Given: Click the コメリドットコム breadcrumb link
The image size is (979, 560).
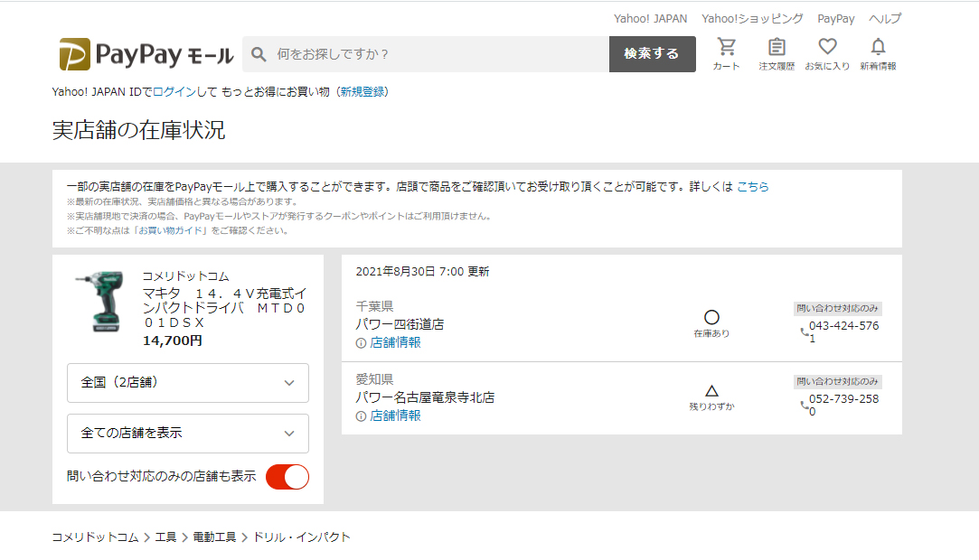Looking at the screenshot, I should [x=95, y=537].
